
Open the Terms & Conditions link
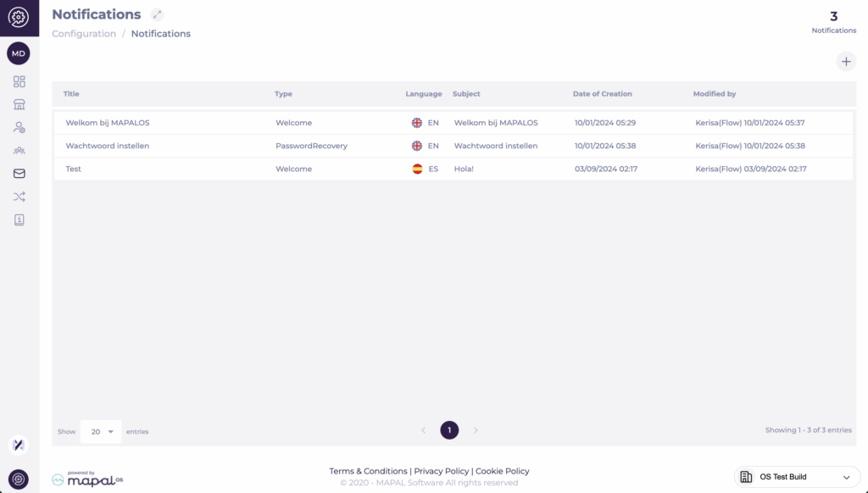pyautogui.click(x=368, y=471)
